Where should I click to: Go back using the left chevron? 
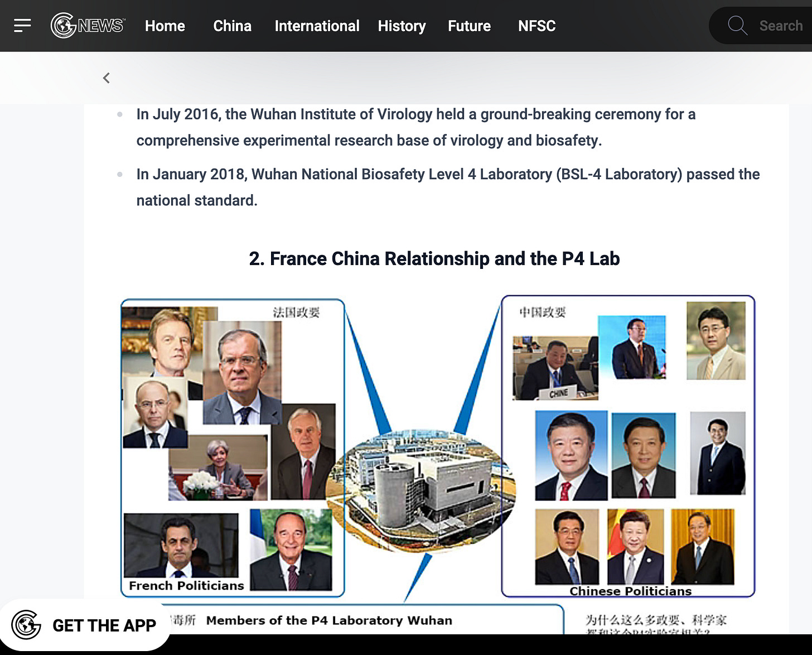tap(107, 78)
